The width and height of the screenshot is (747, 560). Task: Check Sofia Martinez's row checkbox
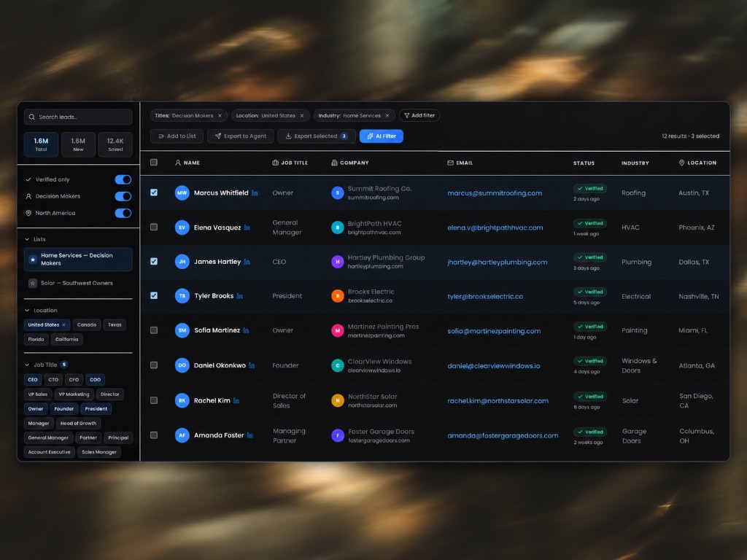[154, 330]
